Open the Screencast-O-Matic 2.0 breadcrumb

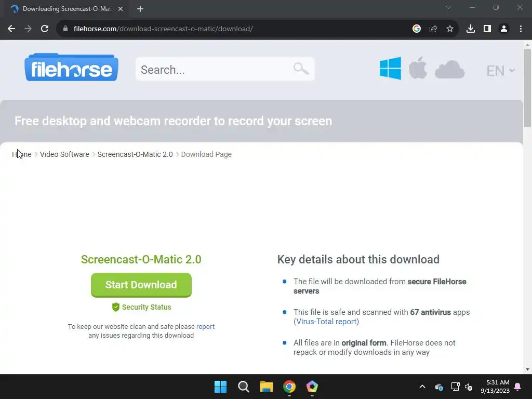click(135, 154)
